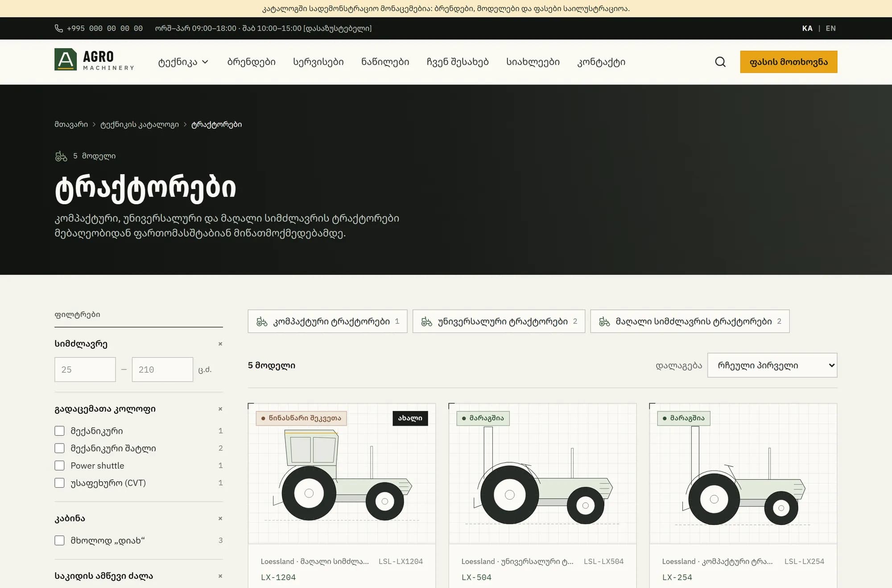The width and height of the screenshot is (892, 588).
Task: Toggle the მხოლოდ „დიახ“ cabin checkbox
Action: 59,540
